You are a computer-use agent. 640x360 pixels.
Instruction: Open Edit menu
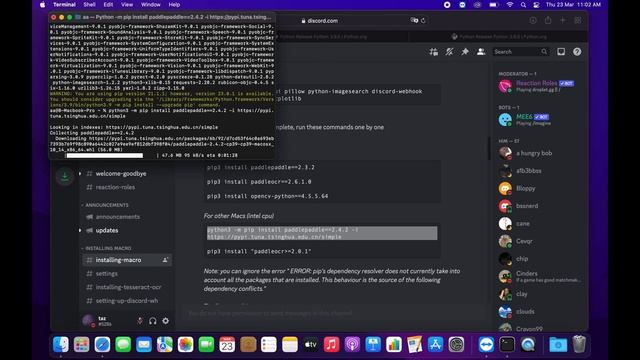[x=108, y=4]
